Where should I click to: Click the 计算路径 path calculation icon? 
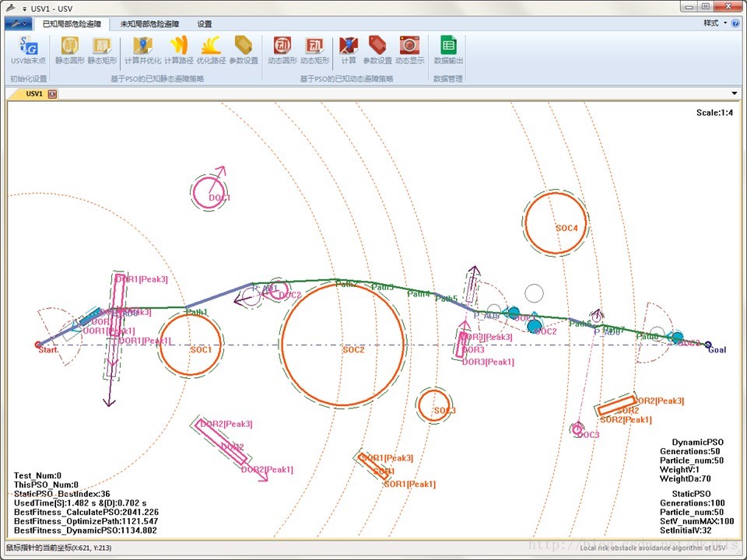(179, 50)
